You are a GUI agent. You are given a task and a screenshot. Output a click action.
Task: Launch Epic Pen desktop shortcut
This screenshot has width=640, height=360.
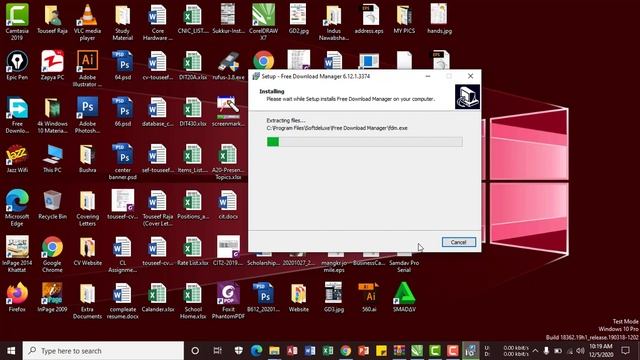pyautogui.click(x=17, y=65)
